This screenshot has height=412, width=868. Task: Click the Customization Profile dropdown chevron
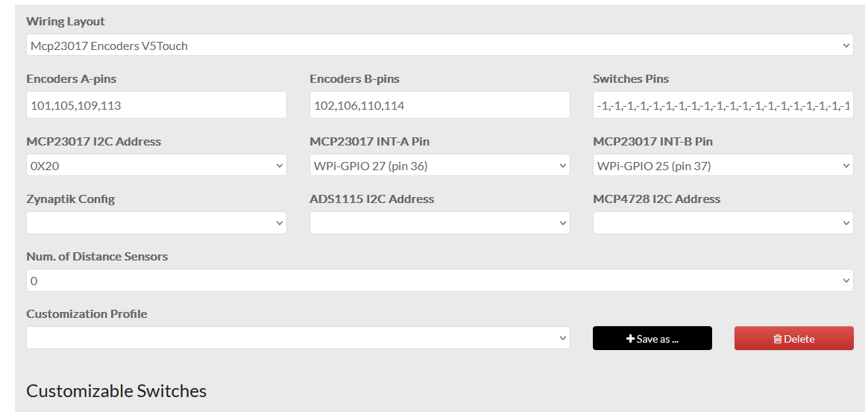pyautogui.click(x=563, y=338)
